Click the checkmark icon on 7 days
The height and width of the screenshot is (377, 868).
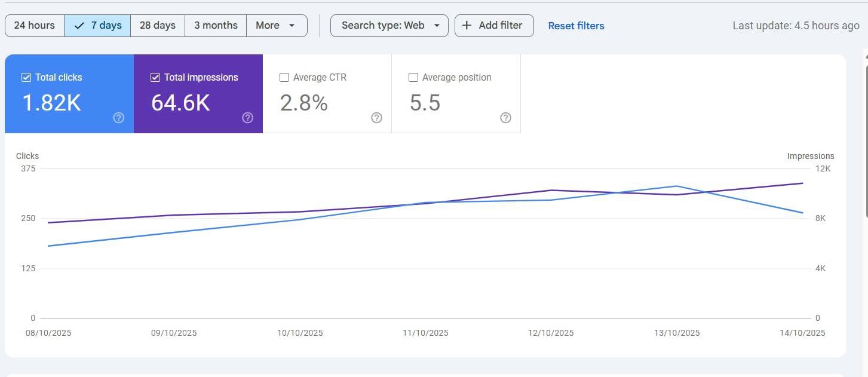tap(79, 26)
